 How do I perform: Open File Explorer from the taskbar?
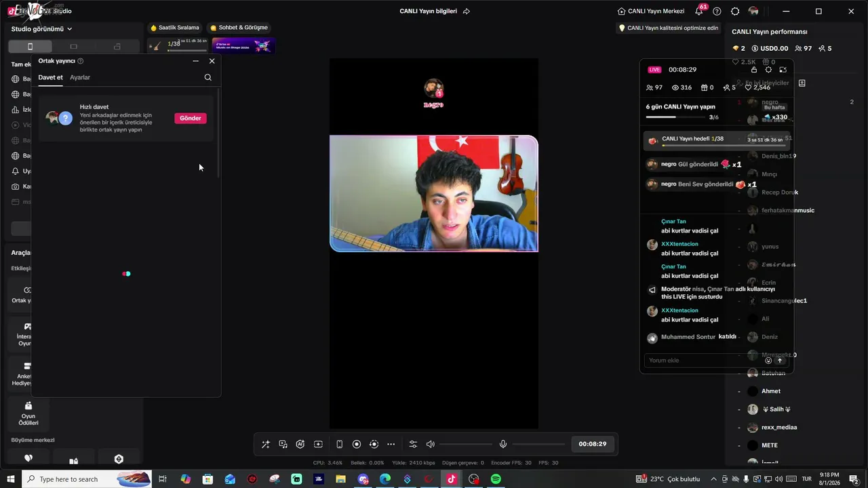click(x=340, y=479)
